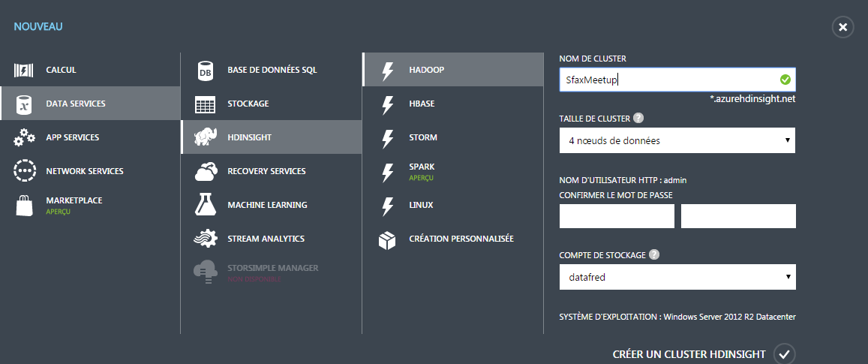Click the NOM DE CLUSTER label
The height and width of the screenshot is (364, 868).
(x=593, y=59)
